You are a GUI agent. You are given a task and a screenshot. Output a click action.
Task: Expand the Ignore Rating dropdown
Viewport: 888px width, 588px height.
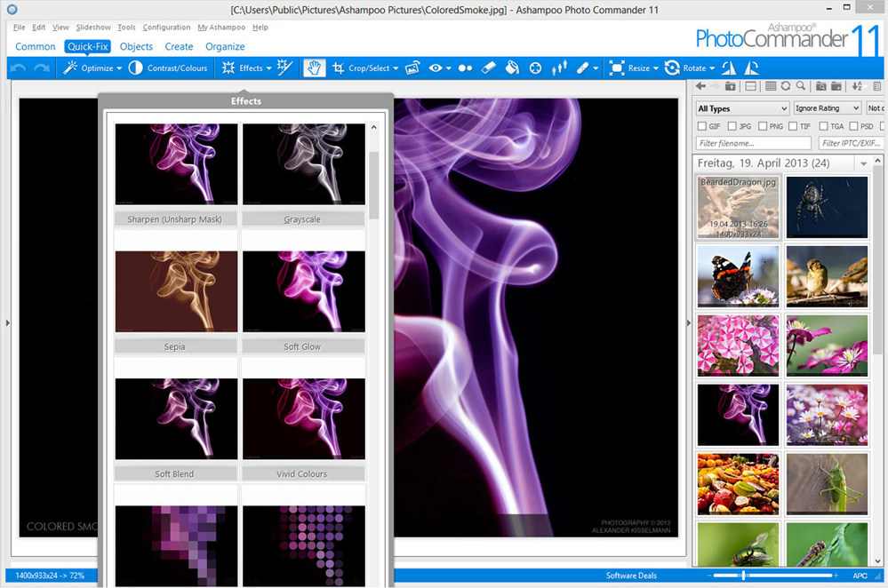click(x=827, y=108)
